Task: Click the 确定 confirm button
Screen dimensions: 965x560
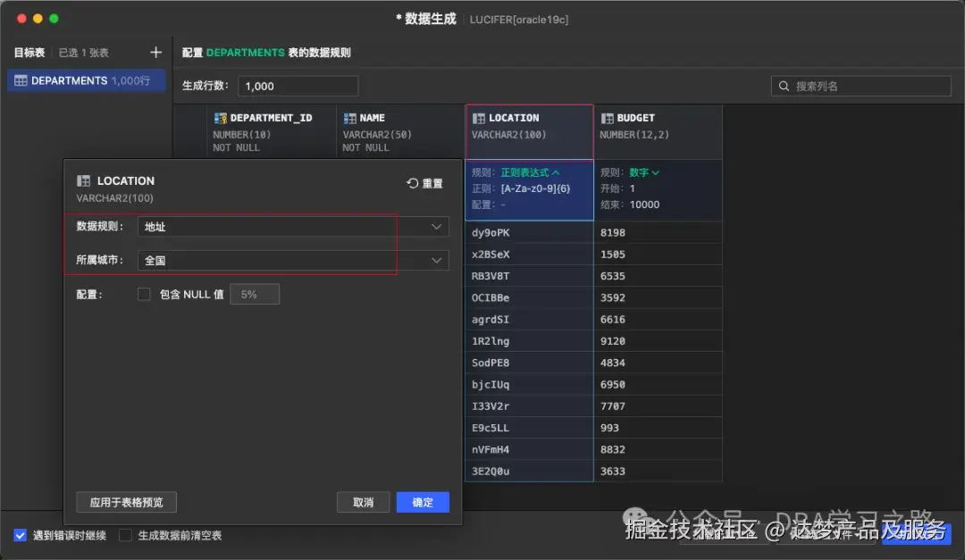Action: (x=422, y=502)
